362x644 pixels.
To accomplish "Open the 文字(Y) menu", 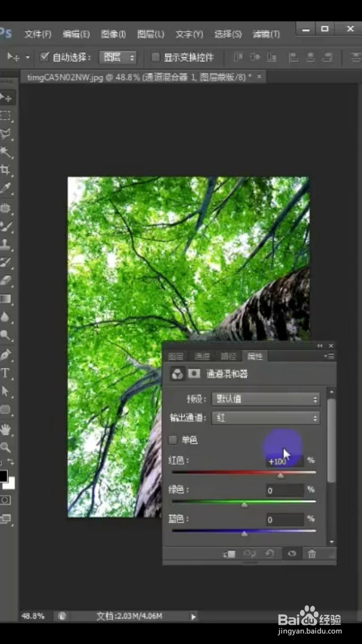I will click(190, 34).
